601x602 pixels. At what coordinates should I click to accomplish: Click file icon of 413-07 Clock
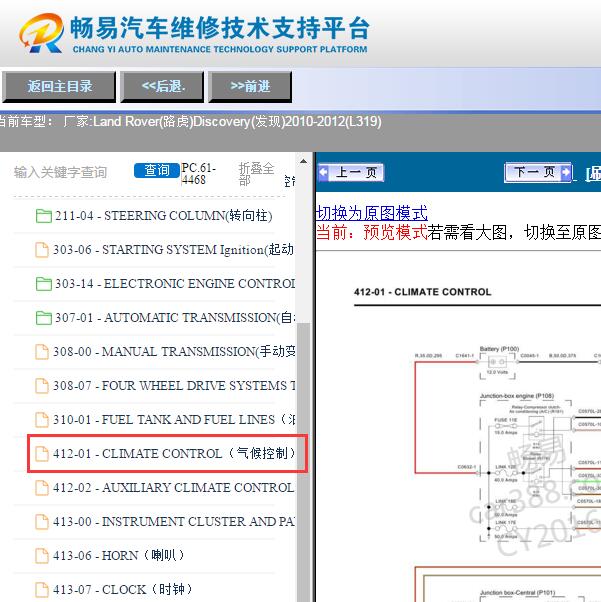[42, 589]
